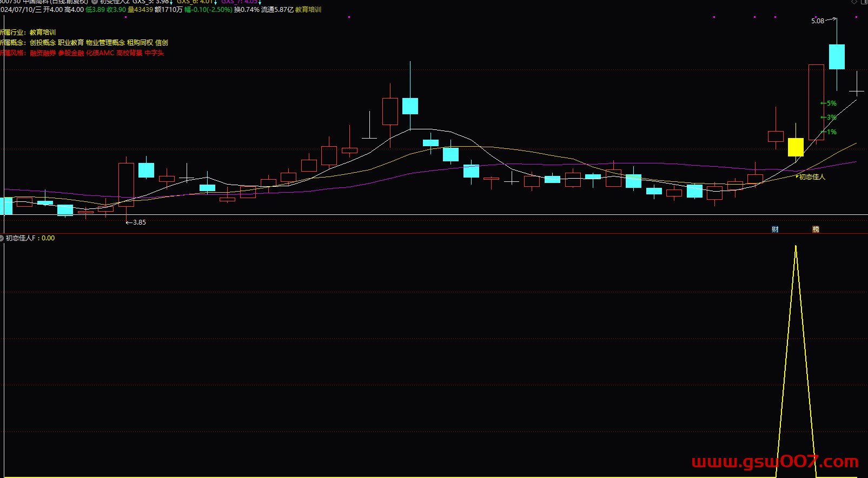Click the 流通5.87亿 float value
868x478 pixels.
pyautogui.click(x=277, y=10)
